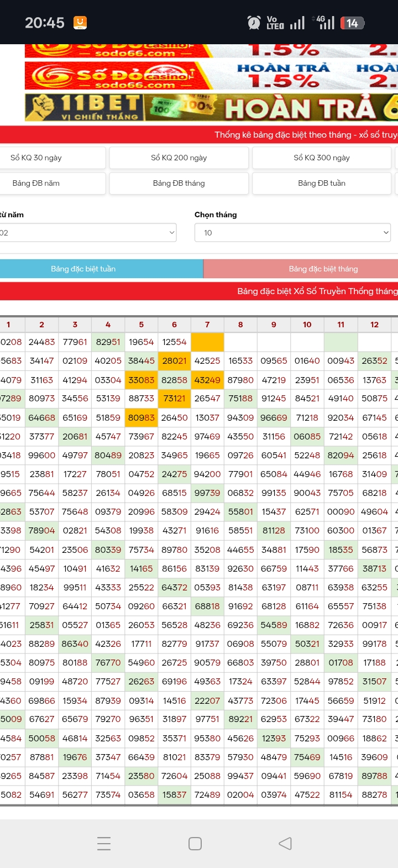Image resolution: width=398 pixels, height=868 pixels.
Task: Open Bảng ĐB năm
Action: pos(52,183)
